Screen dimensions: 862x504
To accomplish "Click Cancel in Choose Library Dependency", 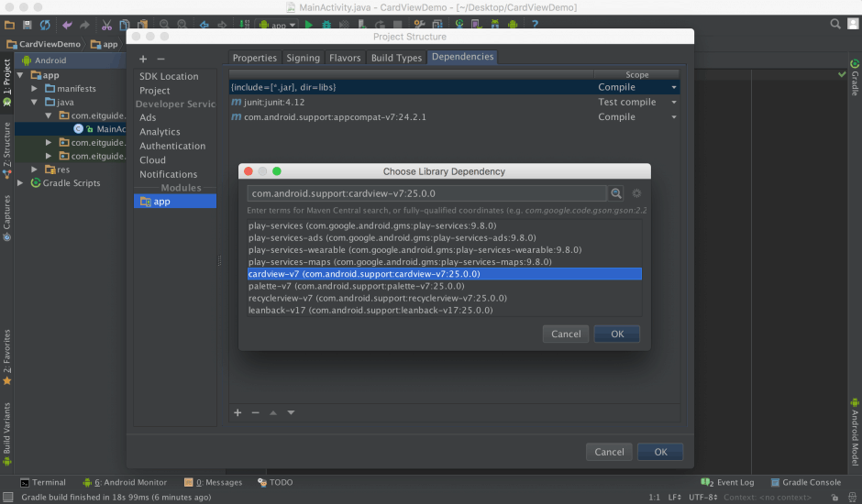I will (566, 334).
